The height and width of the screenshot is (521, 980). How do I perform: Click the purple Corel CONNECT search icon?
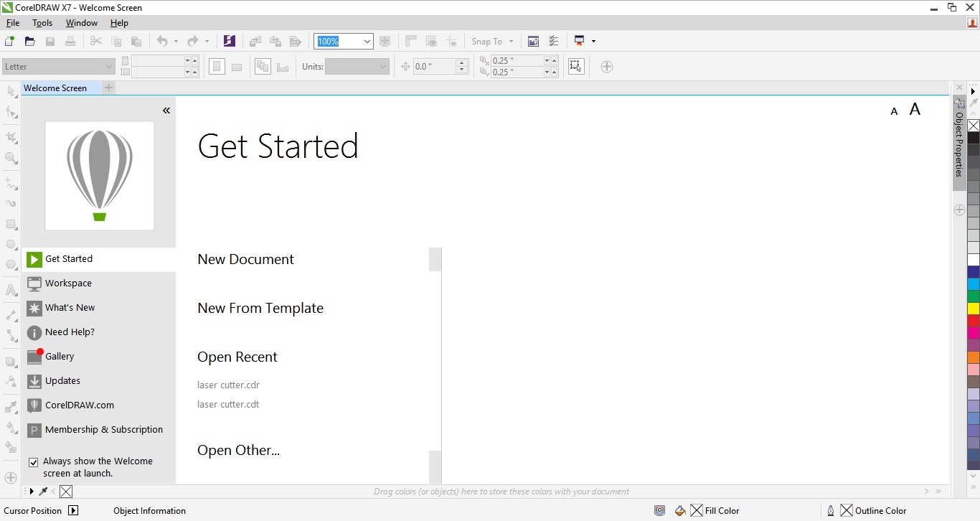(229, 42)
